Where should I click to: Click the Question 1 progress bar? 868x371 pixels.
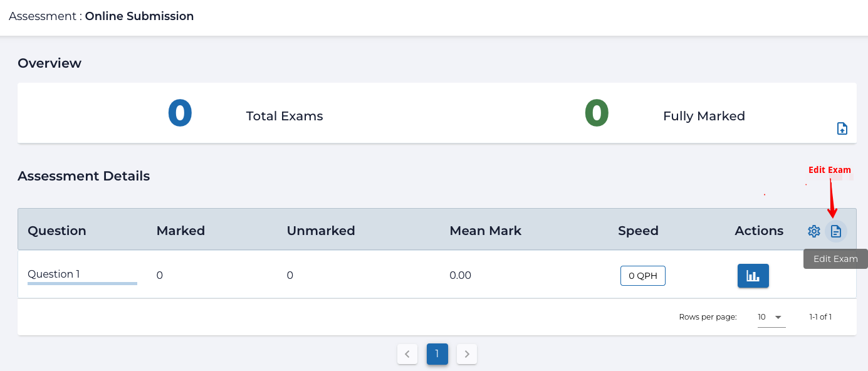pos(82,284)
